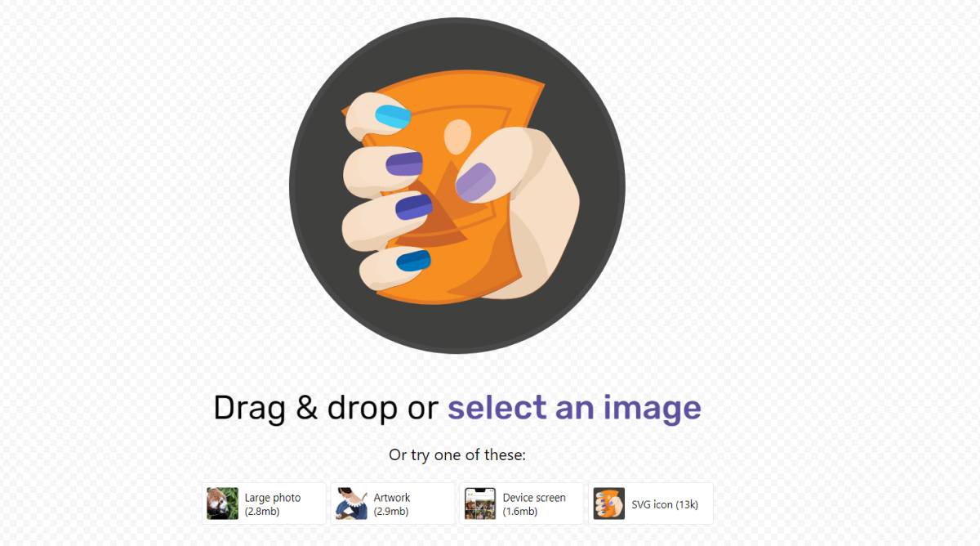Viewport: 980px width, 546px height.
Task: Click the purple second-finger nail in logo
Action: click(404, 163)
